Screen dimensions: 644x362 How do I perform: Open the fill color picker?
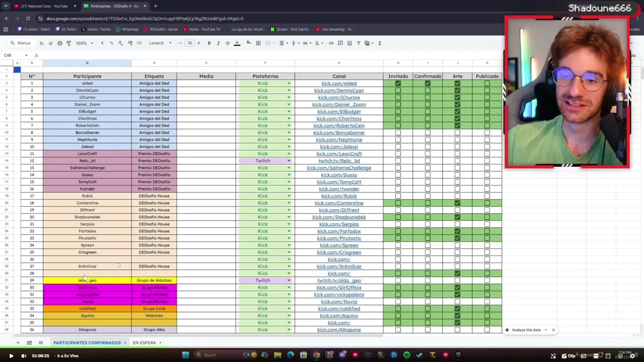tap(249, 43)
